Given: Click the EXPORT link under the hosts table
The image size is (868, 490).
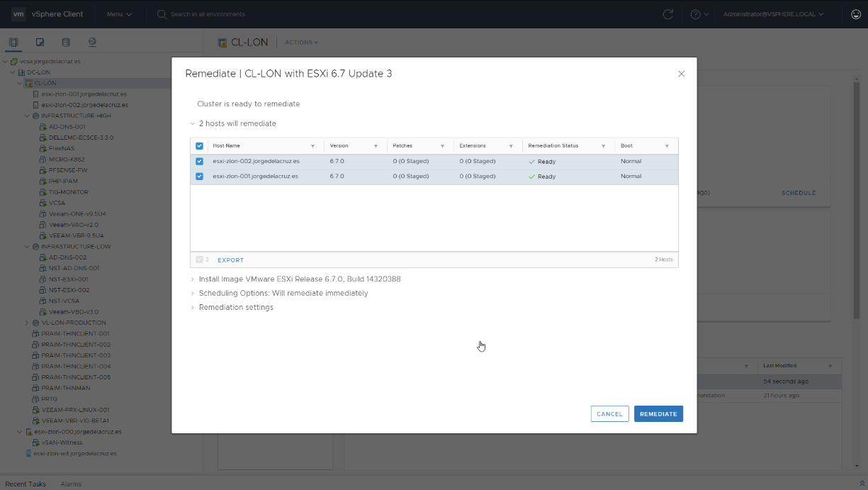Looking at the screenshot, I should 230,260.
